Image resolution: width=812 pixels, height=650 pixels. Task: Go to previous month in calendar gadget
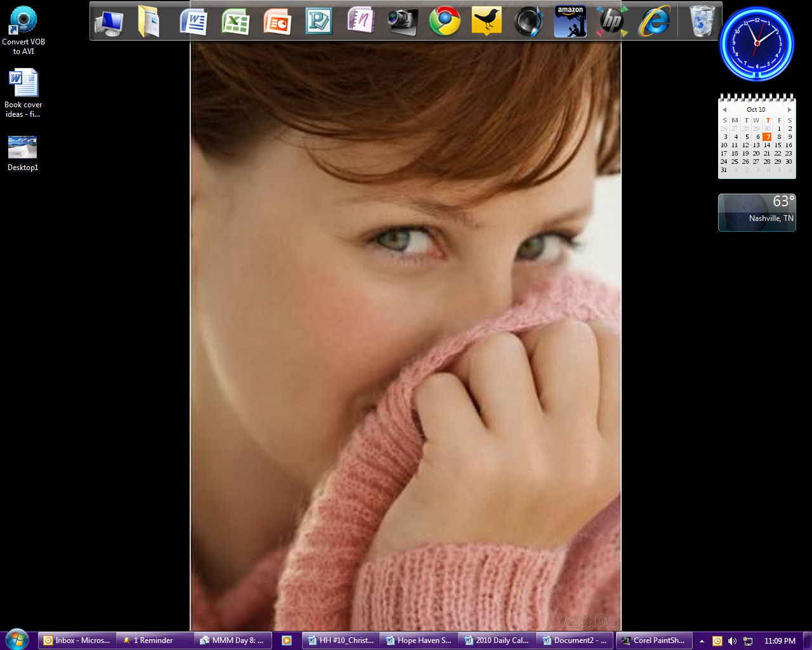click(x=724, y=110)
